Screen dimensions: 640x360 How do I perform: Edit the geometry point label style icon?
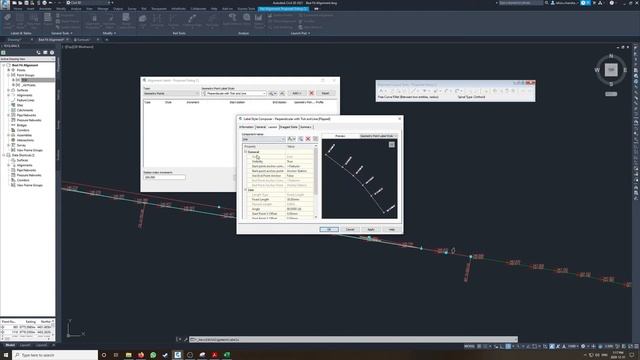coord(273,93)
